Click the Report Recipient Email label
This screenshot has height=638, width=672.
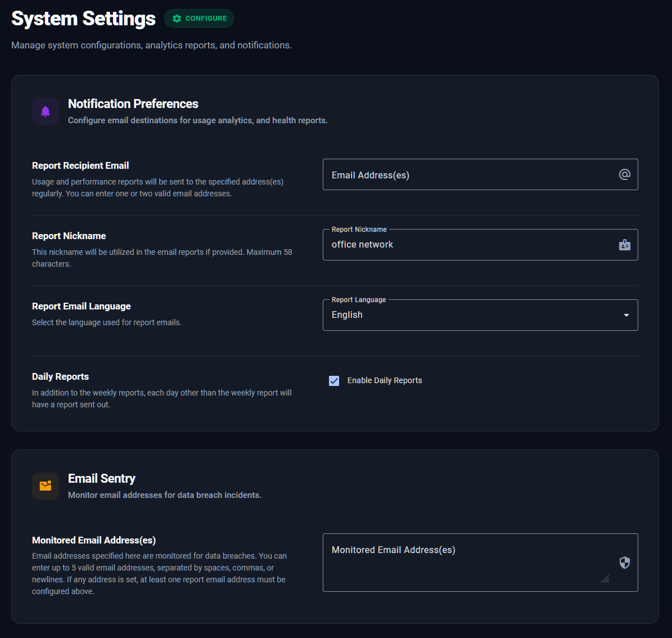click(80, 165)
